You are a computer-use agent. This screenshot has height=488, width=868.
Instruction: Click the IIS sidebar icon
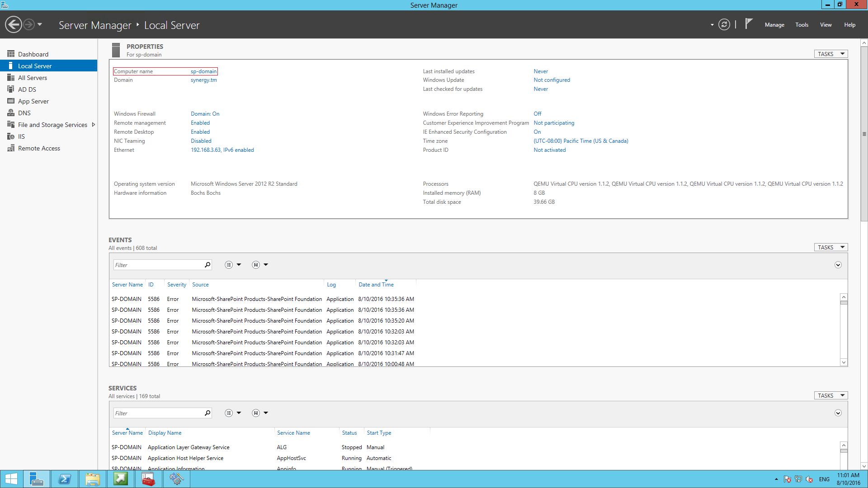coord(11,136)
